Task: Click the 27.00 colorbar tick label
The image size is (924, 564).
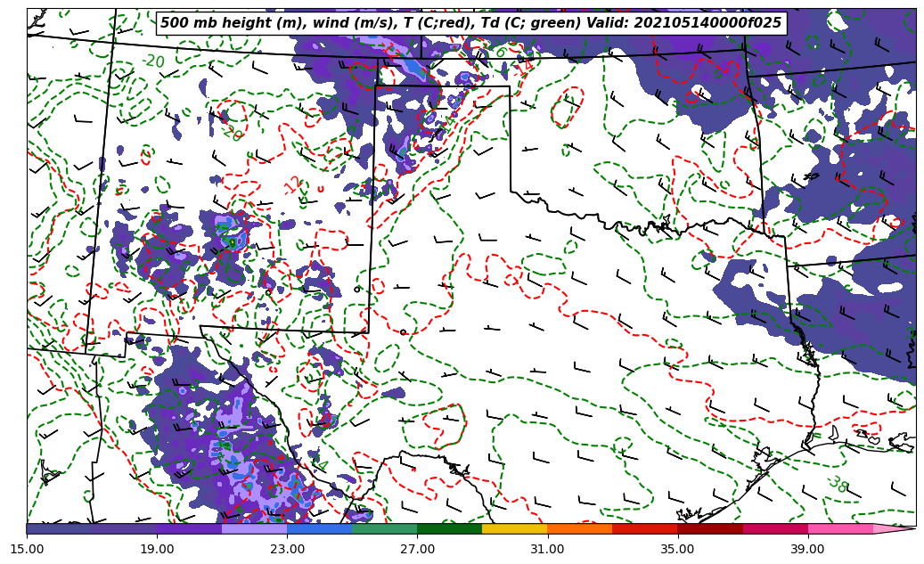Action: tap(417, 549)
